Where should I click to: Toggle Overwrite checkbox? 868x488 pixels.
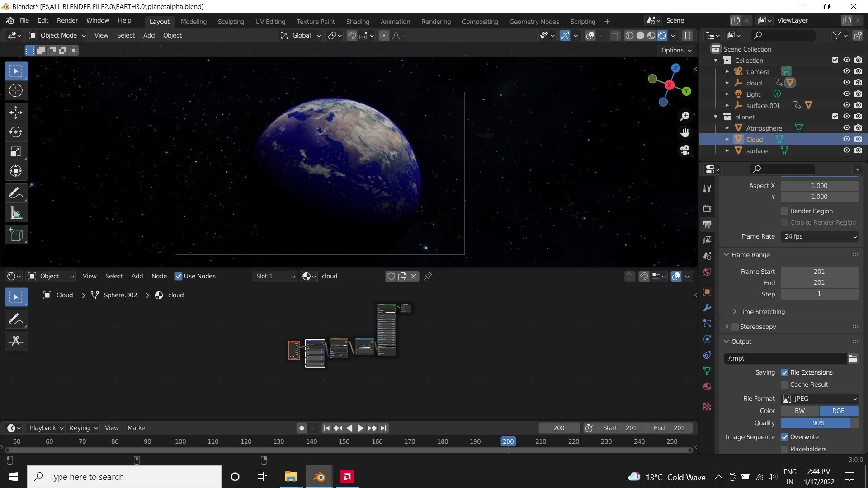(784, 437)
